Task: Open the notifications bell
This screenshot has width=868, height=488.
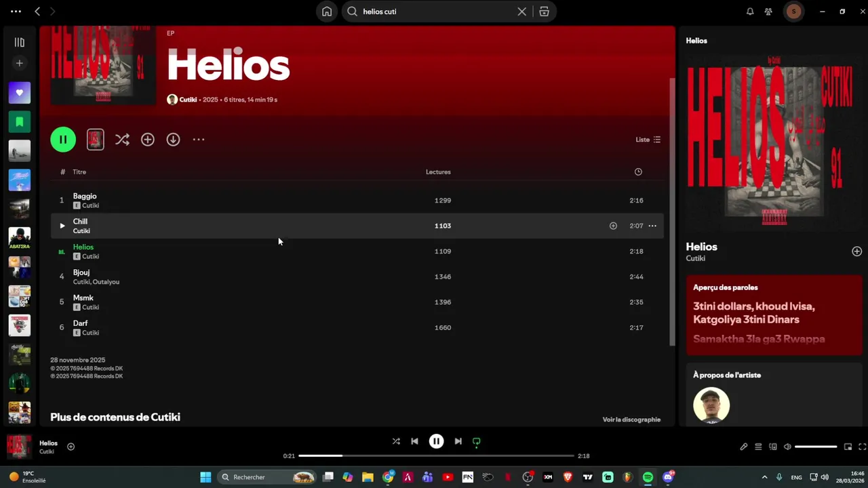Action: 750,12
